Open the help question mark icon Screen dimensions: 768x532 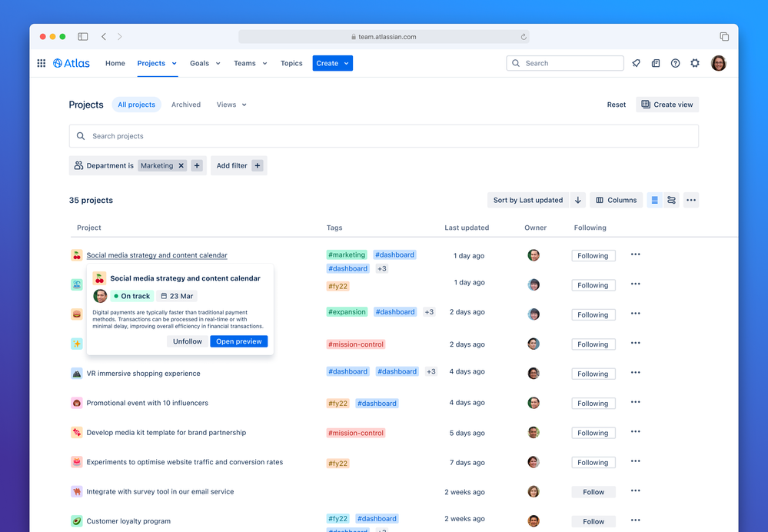pos(675,63)
